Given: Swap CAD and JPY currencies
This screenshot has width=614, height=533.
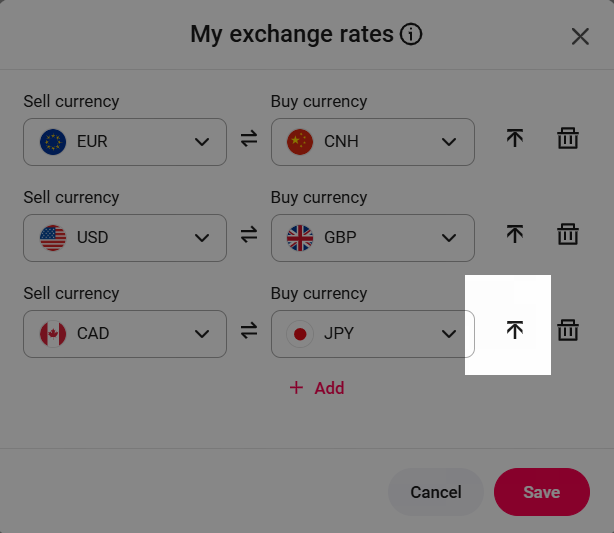Looking at the screenshot, I should (x=249, y=333).
